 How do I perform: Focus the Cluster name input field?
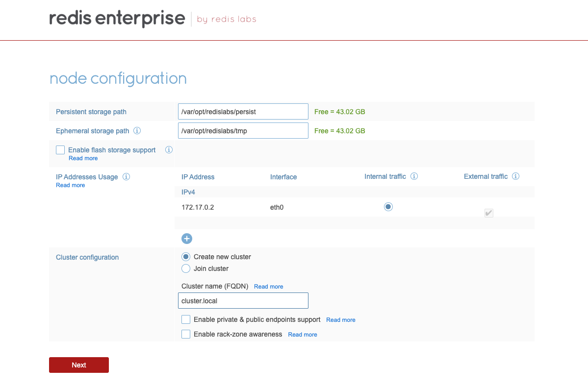click(x=243, y=301)
